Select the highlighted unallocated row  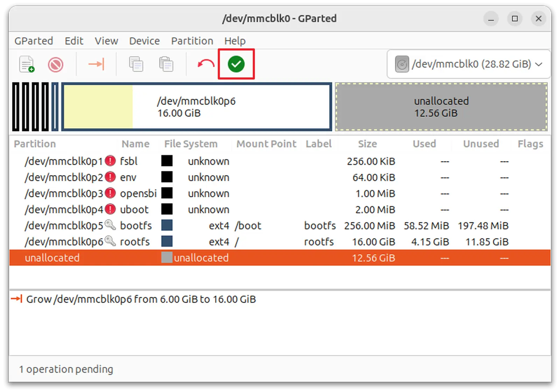(x=280, y=258)
